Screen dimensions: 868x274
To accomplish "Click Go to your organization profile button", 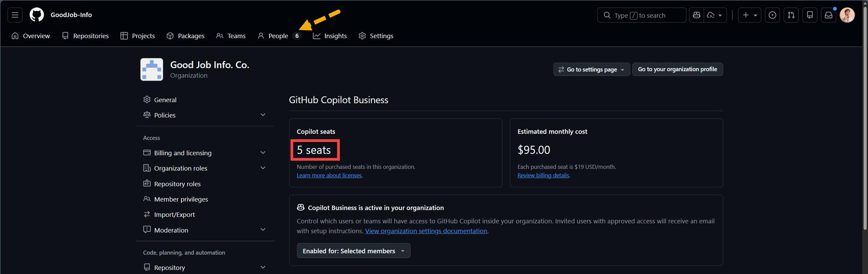I will [x=677, y=70].
